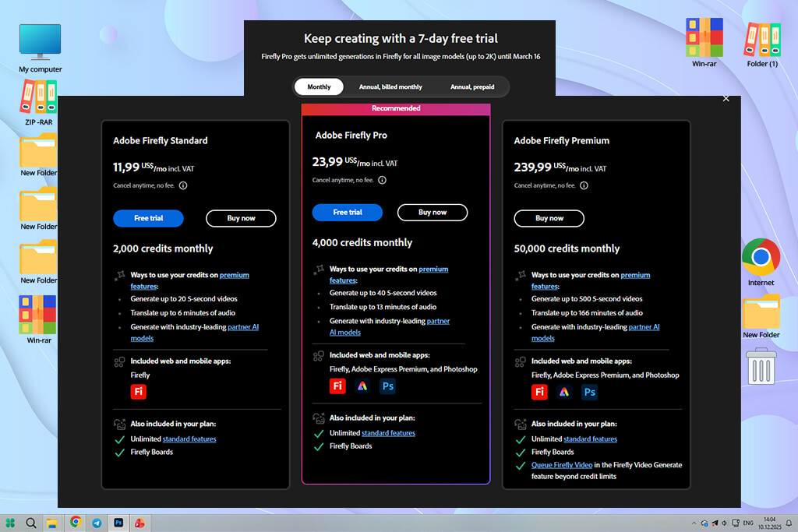The width and height of the screenshot is (798, 532).
Task: Click 'Generate up to 500 5-second videos' text
Action: click(587, 299)
